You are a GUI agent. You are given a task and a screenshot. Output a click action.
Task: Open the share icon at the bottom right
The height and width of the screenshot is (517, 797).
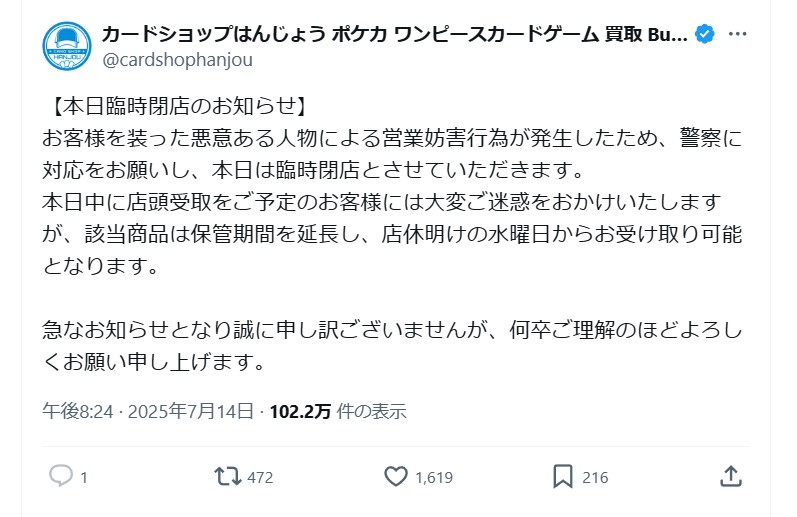point(731,476)
